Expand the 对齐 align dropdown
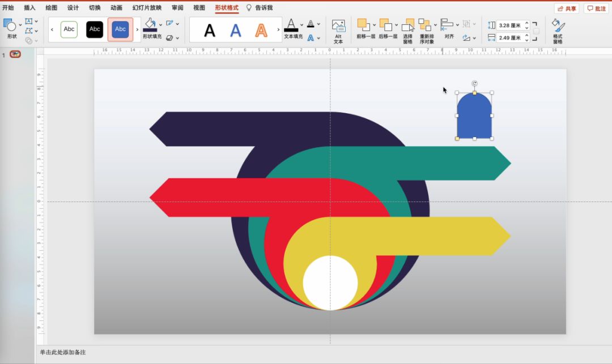This screenshot has width=612, height=364. pyautogui.click(x=457, y=24)
